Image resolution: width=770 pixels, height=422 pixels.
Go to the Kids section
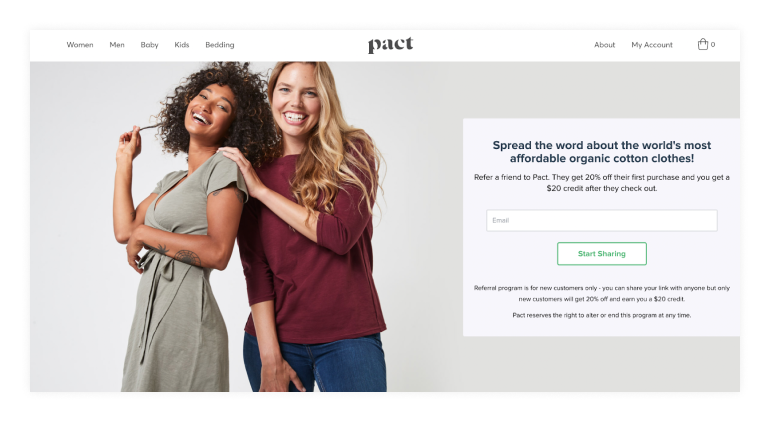182,45
